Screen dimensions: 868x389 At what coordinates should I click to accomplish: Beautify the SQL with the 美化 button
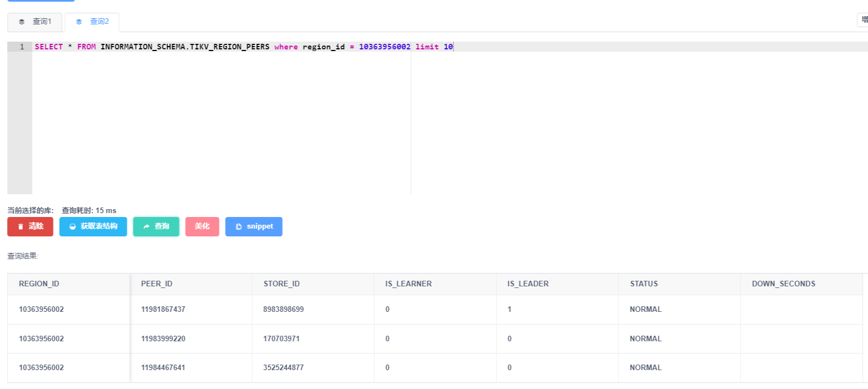(202, 226)
